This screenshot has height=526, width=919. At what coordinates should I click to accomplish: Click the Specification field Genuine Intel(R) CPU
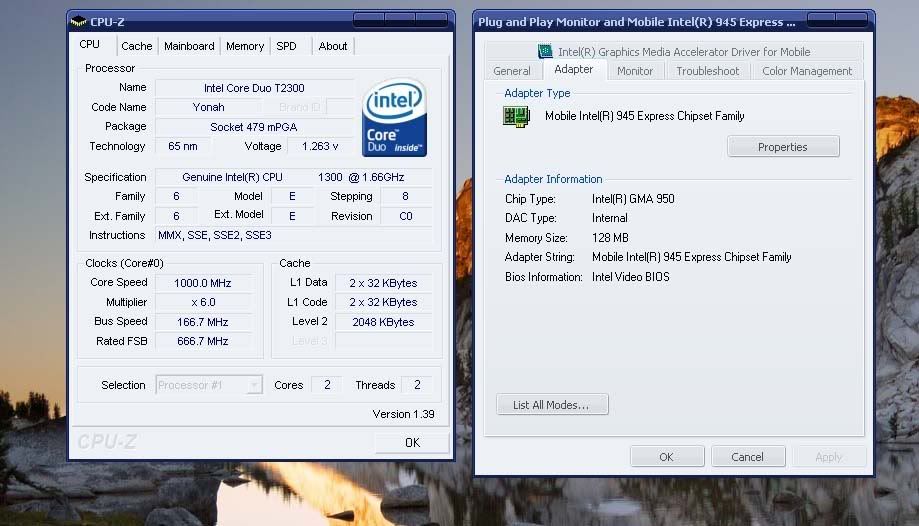pos(293,177)
